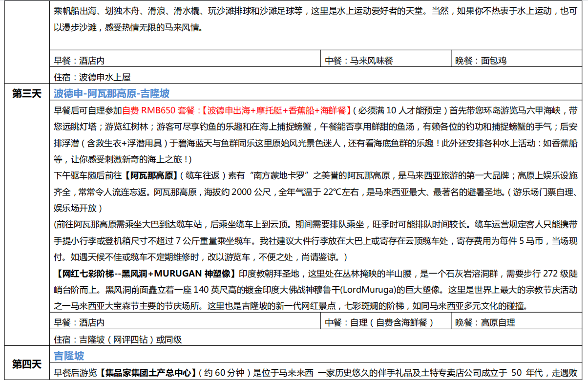
Task: Click the 中餐：马来风味餐 lunch cell
Action: tap(359, 61)
